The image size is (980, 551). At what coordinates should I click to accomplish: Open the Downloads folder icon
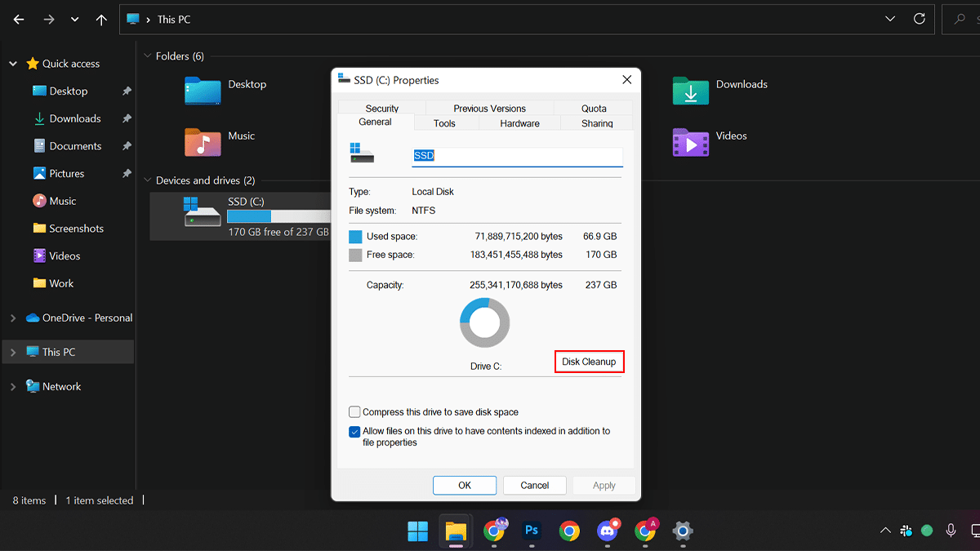coord(690,90)
